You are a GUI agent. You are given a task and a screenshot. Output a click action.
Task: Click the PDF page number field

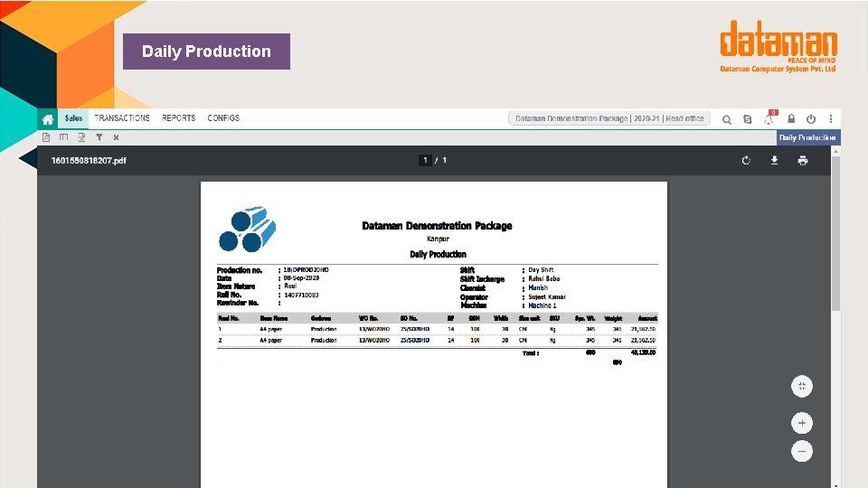click(x=425, y=161)
